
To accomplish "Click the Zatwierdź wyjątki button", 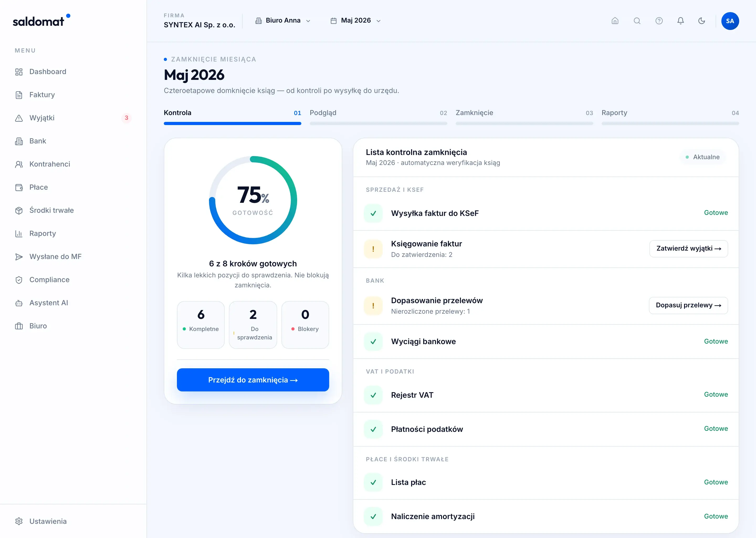I will coord(689,249).
